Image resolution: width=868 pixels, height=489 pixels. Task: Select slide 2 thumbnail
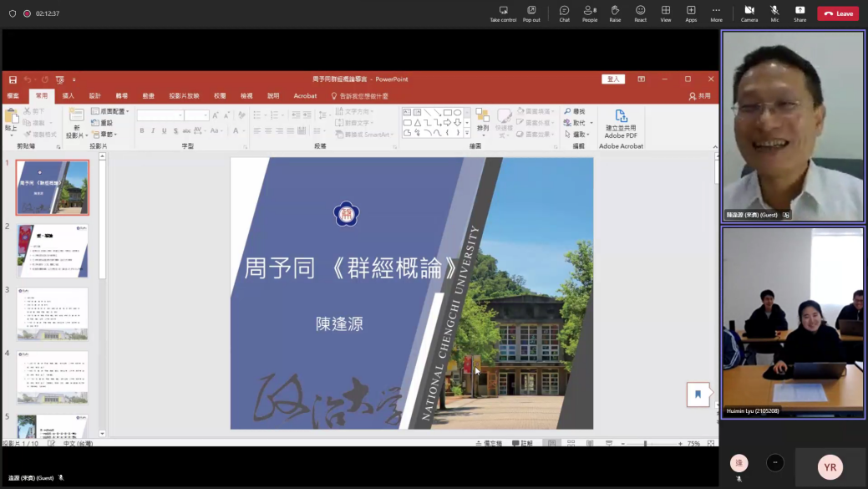coord(53,251)
